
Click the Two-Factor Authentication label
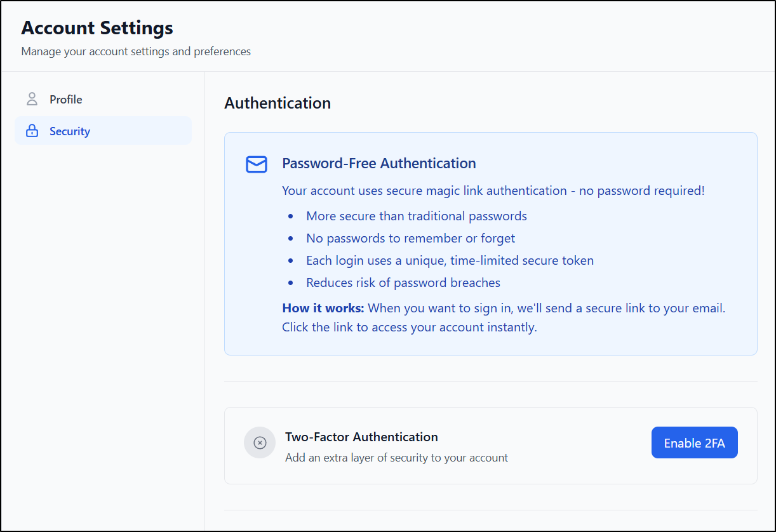(361, 437)
